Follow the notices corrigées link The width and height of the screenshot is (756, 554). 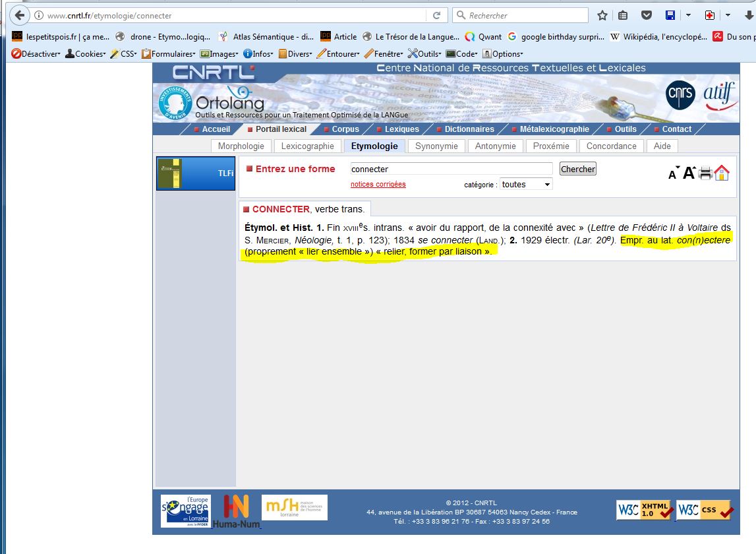coord(378,185)
